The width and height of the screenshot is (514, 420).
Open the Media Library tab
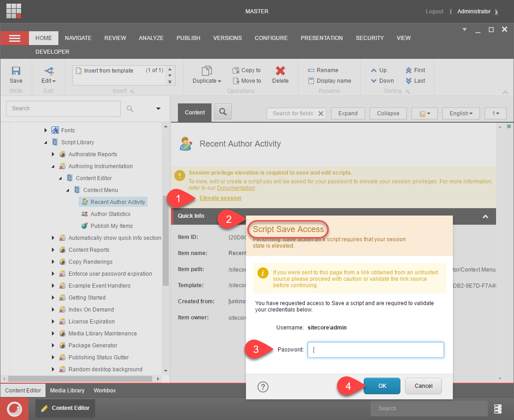click(67, 391)
